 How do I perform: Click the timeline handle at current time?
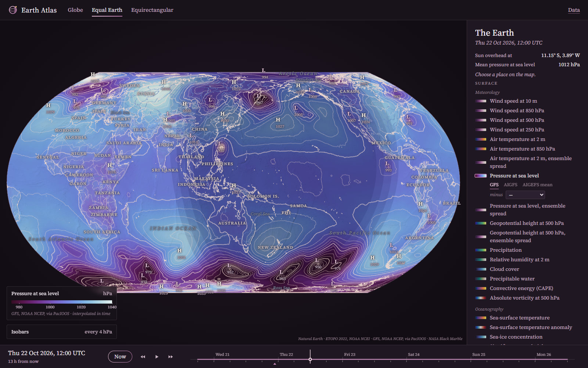click(310, 359)
